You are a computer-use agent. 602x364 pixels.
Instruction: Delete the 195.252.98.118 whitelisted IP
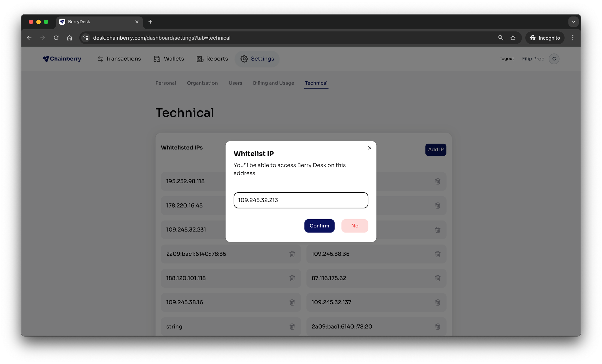(437, 181)
